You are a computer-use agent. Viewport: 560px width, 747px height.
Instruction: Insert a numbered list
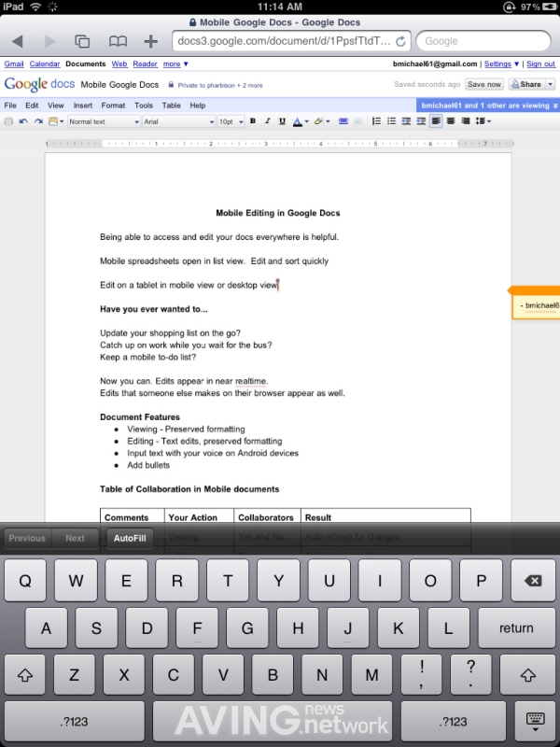tap(376, 121)
